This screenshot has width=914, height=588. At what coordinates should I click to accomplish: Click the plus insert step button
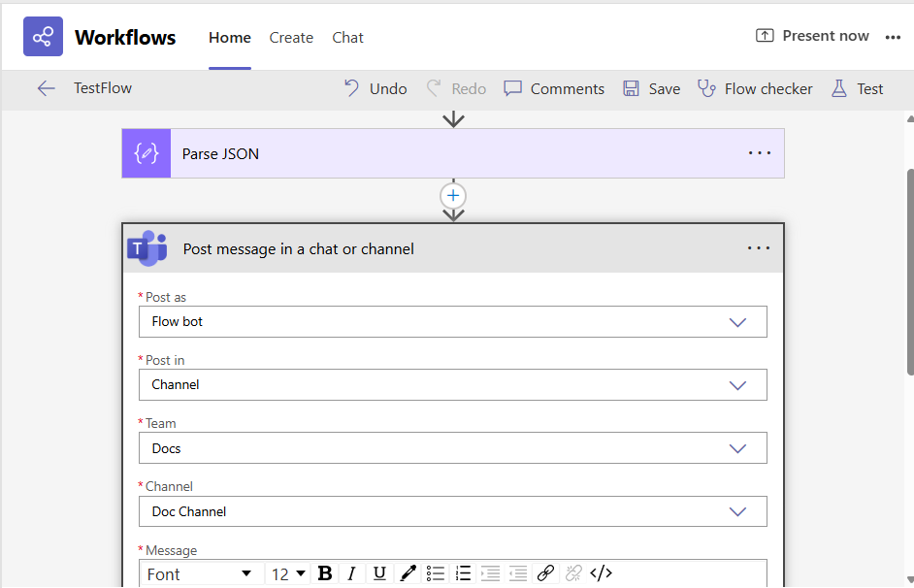click(453, 195)
